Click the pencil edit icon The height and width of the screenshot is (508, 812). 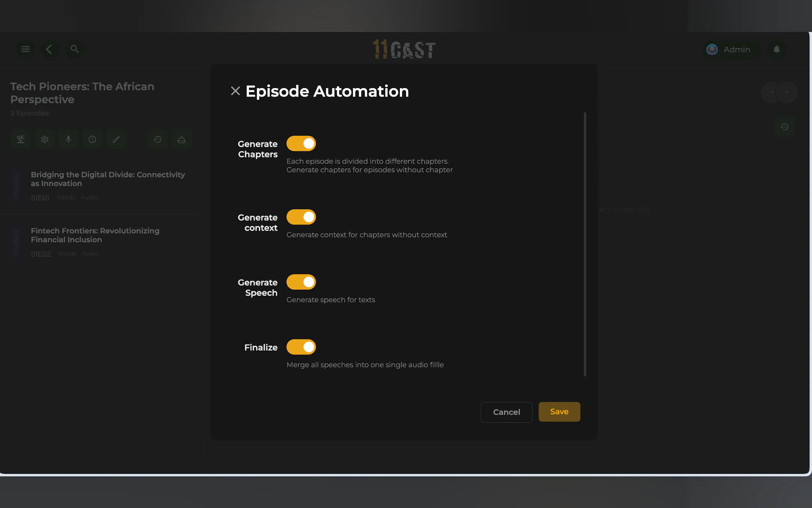pos(116,139)
